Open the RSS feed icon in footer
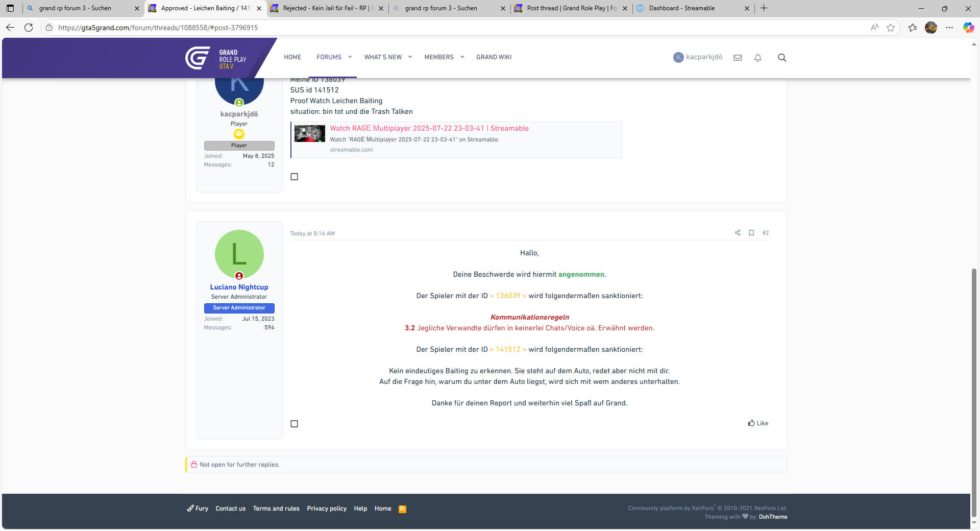 (x=402, y=509)
